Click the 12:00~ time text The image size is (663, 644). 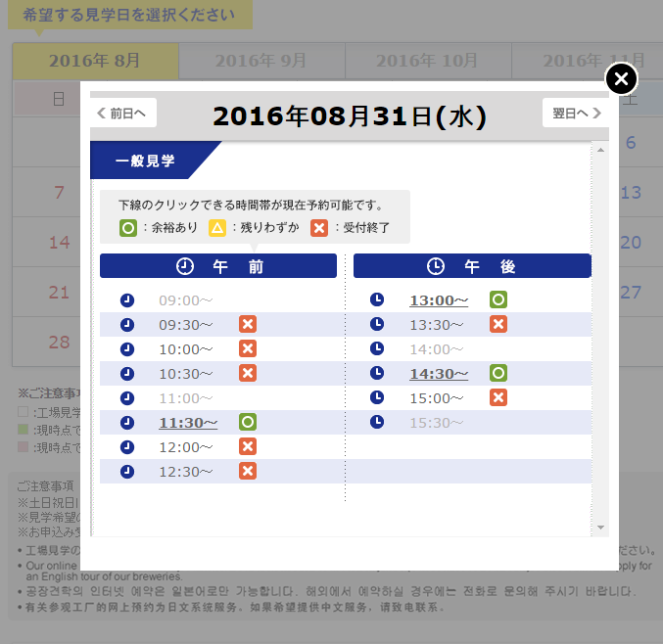[x=186, y=447]
